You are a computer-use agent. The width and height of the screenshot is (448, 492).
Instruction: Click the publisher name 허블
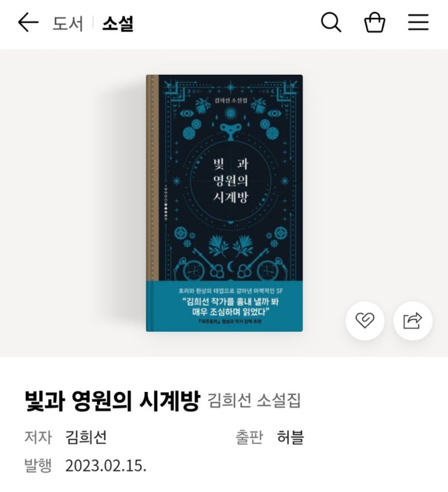[291, 437]
